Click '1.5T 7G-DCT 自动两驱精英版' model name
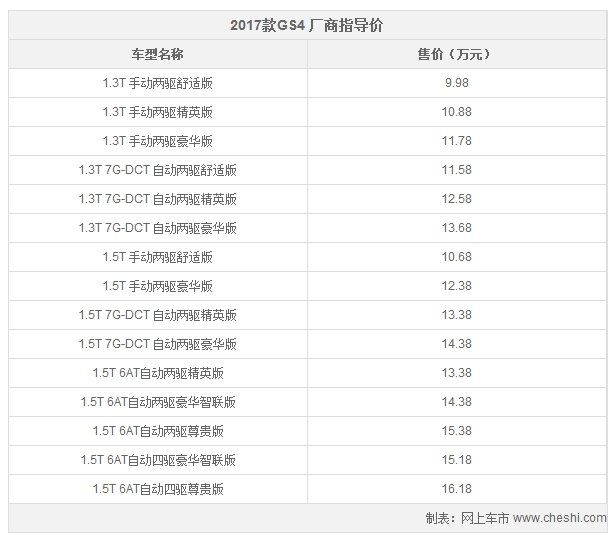Viewport: 612px width, 535px height. click(x=158, y=315)
